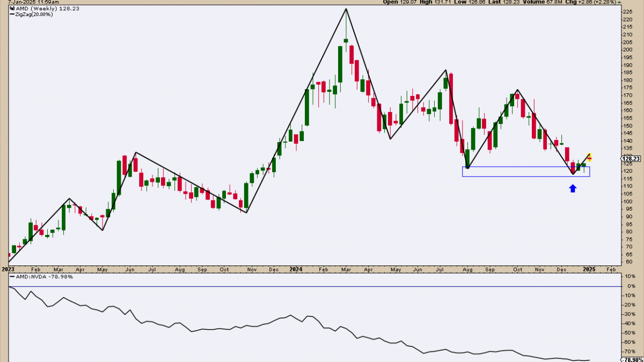Click the Open 129.07 value
644x362 pixels.
(x=400, y=2)
